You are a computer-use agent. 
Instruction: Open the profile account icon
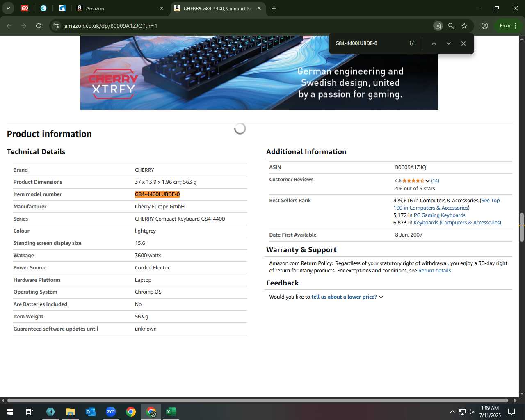[x=485, y=26]
